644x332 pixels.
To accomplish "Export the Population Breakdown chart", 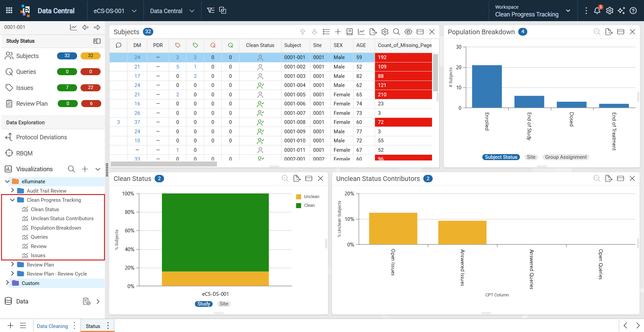I will click(x=609, y=32).
